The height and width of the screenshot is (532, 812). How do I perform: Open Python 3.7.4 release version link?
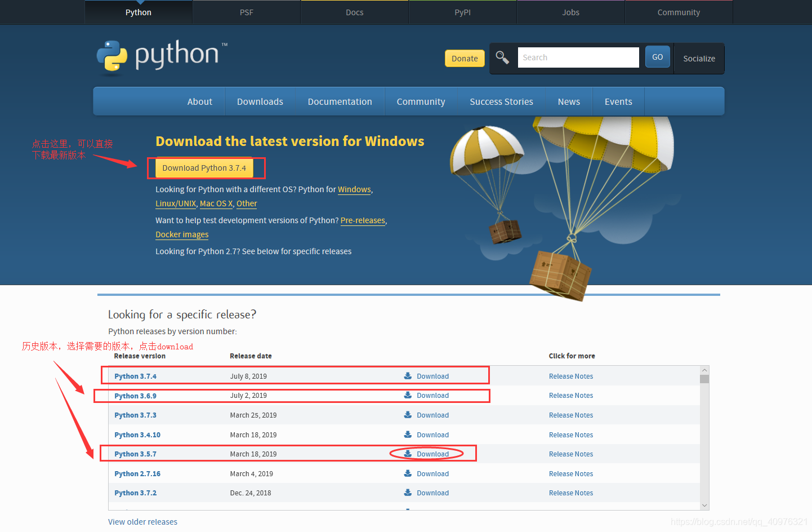pyautogui.click(x=135, y=376)
